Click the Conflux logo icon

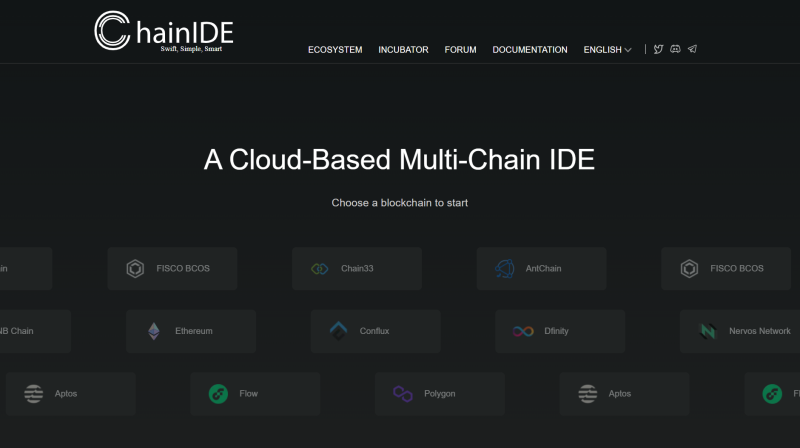pos(338,331)
